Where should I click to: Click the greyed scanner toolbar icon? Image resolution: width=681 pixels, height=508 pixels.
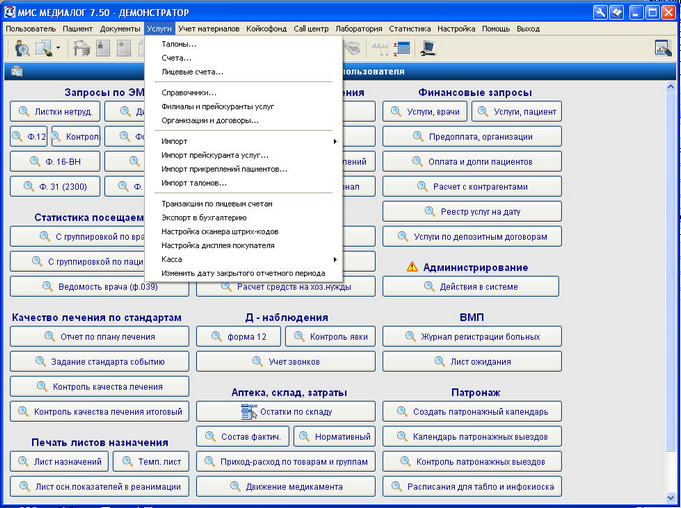353,48
